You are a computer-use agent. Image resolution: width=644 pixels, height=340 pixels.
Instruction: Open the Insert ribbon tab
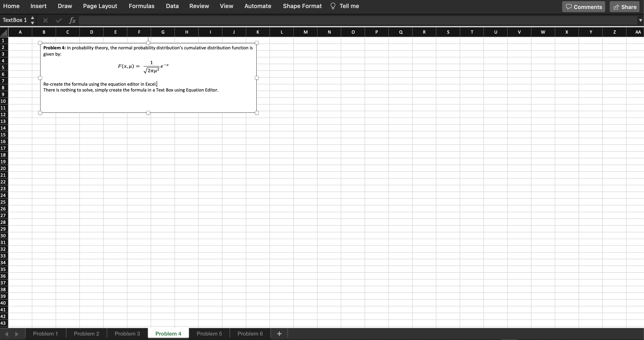[39, 6]
